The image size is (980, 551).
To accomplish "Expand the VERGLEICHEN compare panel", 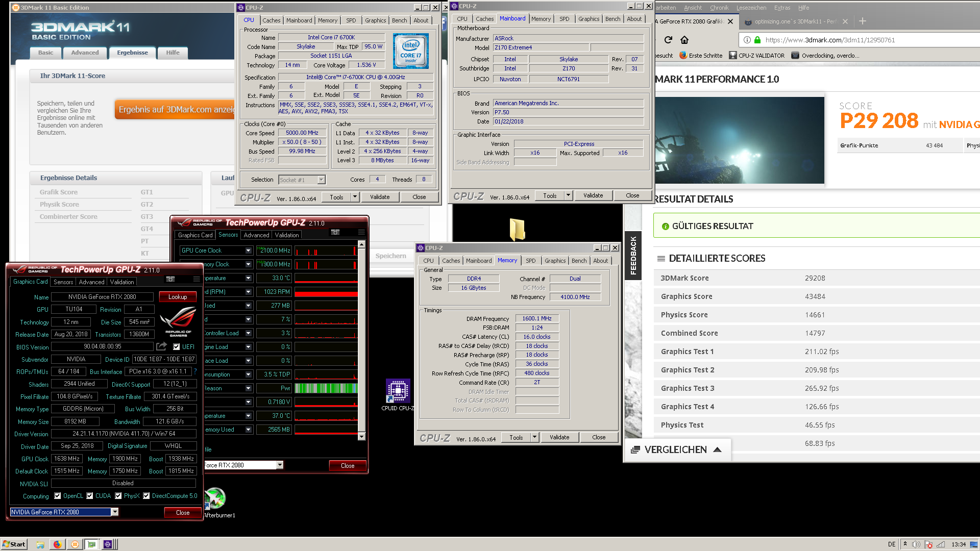I will [677, 449].
